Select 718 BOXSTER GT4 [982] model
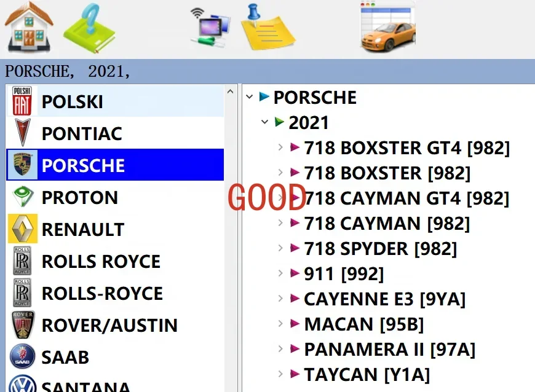 (407, 148)
